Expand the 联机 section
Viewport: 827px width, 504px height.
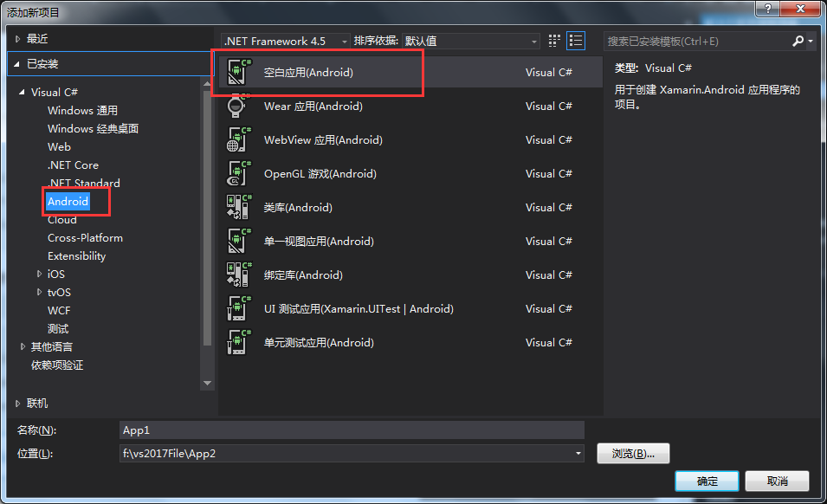17,404
